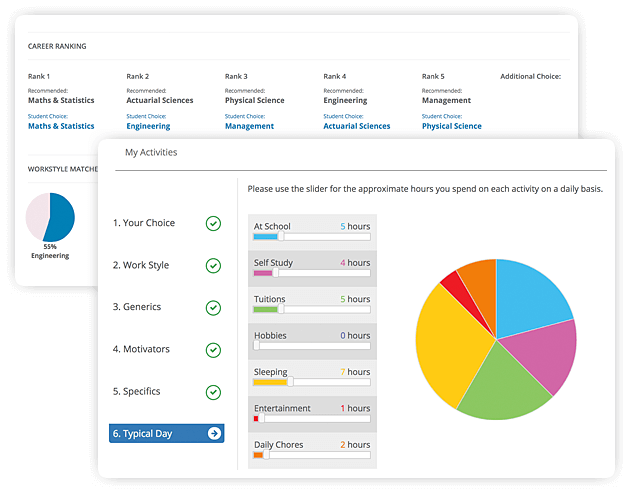Open the Your Choice step
The height and width of the screenshot is (493, 630).
(x=144, y=223)
